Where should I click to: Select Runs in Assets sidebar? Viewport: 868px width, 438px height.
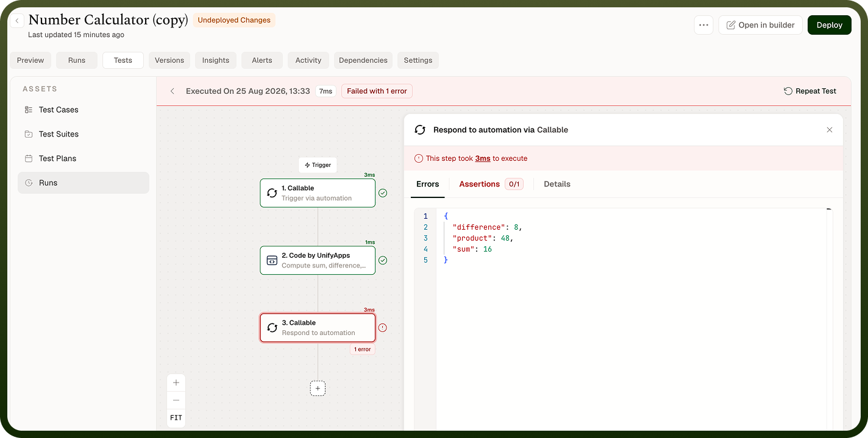(84, 183)
